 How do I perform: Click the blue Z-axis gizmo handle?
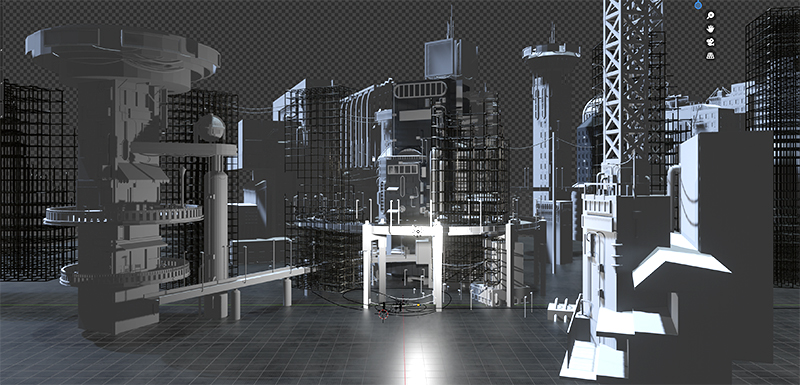click(x=697, y=5)
